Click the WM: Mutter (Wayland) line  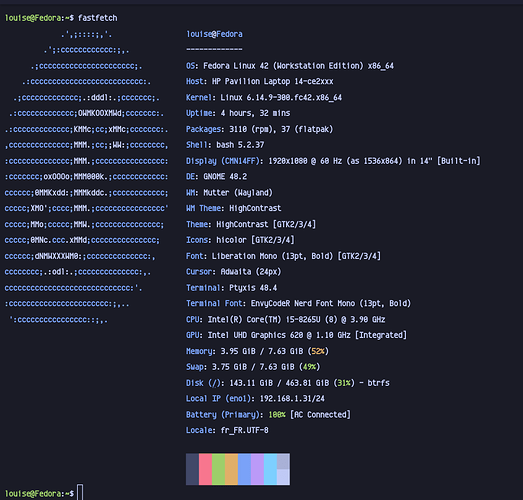[x=229, y=192]
